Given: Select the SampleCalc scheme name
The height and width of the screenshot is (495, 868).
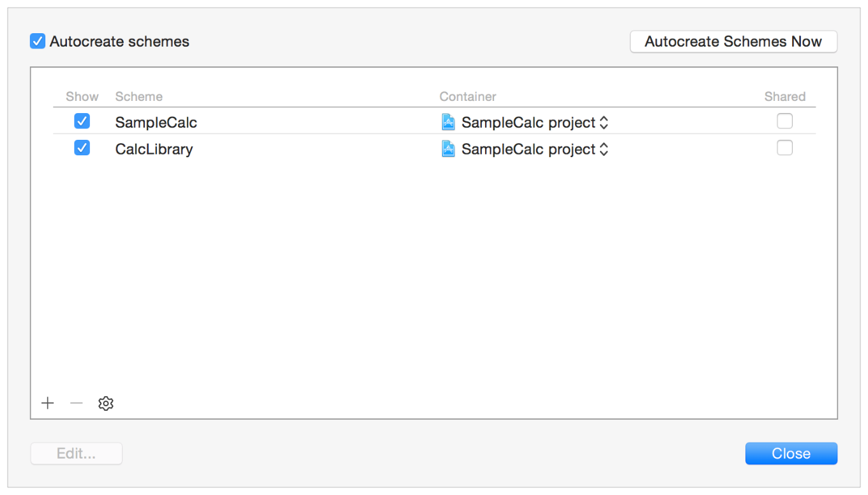Looking at the screenshot, I should coord(156,123).
